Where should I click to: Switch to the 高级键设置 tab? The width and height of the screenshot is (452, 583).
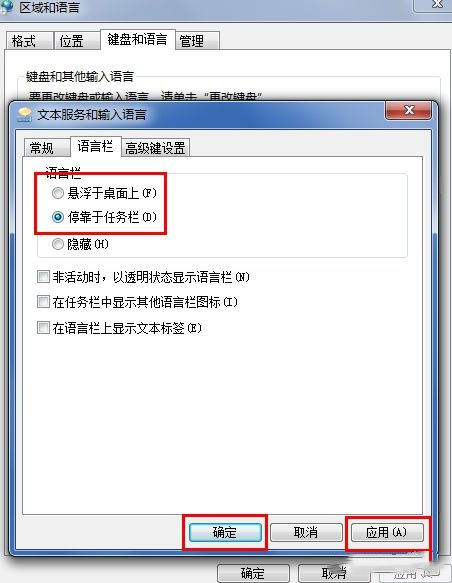(155, 148)
